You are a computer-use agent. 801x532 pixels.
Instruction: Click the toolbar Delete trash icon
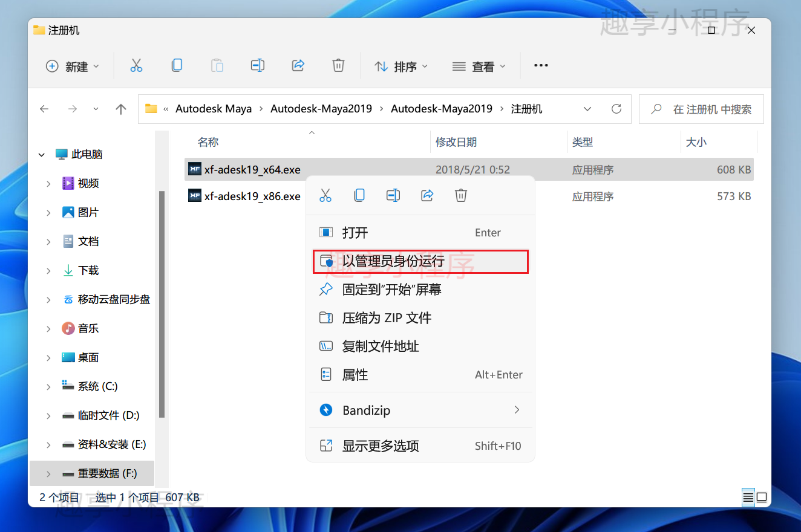pyautogui.click(x=339, y=66)
